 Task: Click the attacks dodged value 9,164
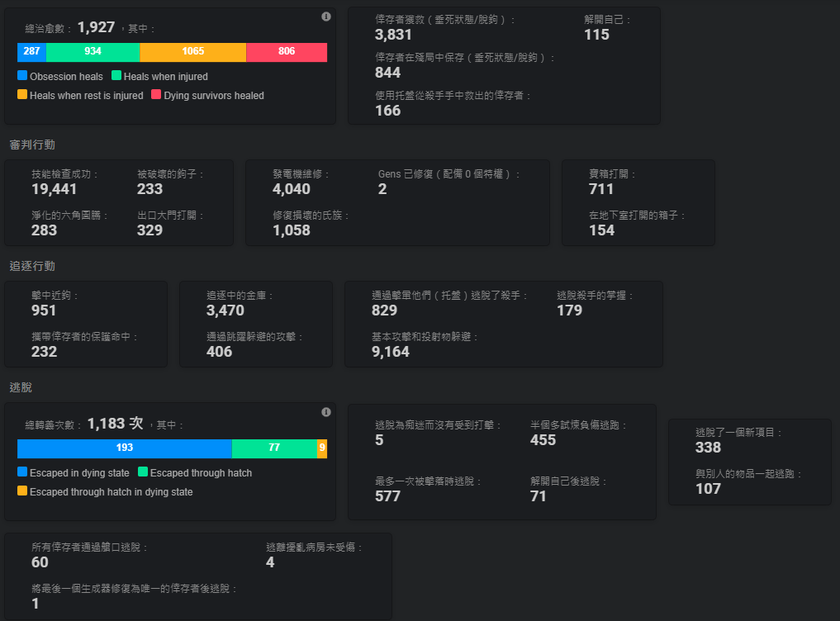click(391, 352)
